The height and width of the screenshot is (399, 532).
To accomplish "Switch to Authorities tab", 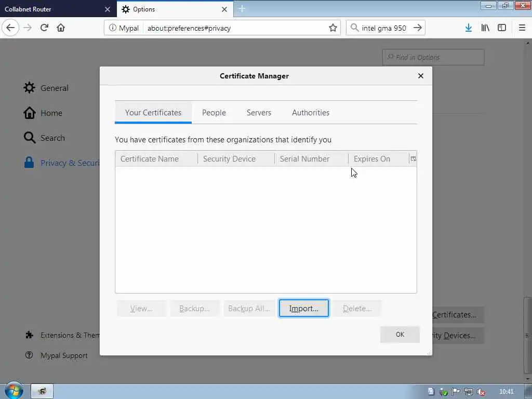I will tap(311, 113).
